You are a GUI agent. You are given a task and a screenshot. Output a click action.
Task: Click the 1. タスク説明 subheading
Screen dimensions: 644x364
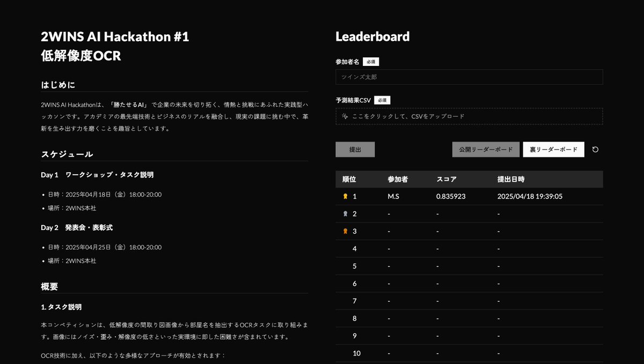pyautogui.click(x=61, y=307)
